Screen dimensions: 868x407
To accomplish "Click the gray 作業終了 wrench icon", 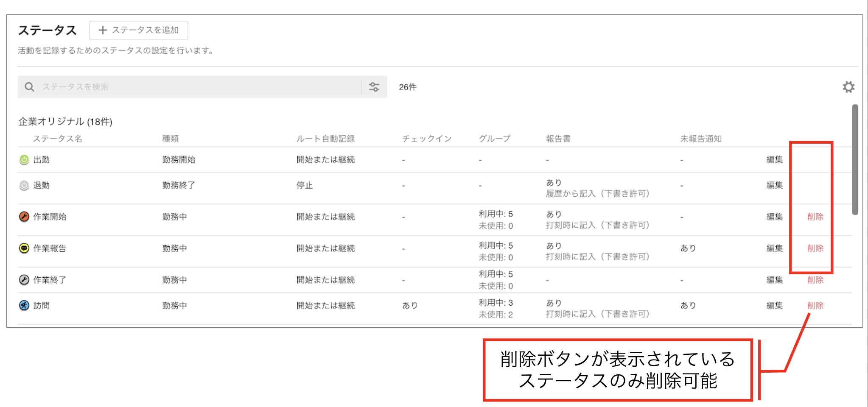I will 24,280.
